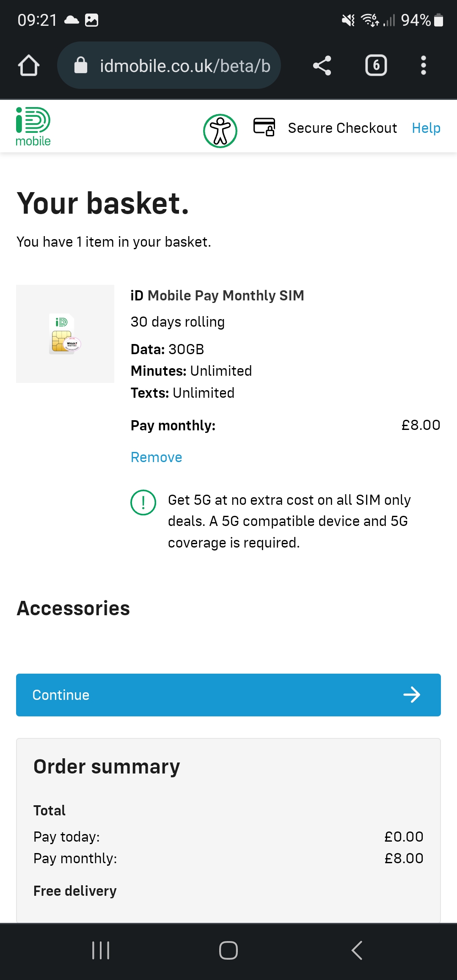The image size is (457, 980).
Task: Open the browser tab switcher showing 6
Action: click(376, 66)
